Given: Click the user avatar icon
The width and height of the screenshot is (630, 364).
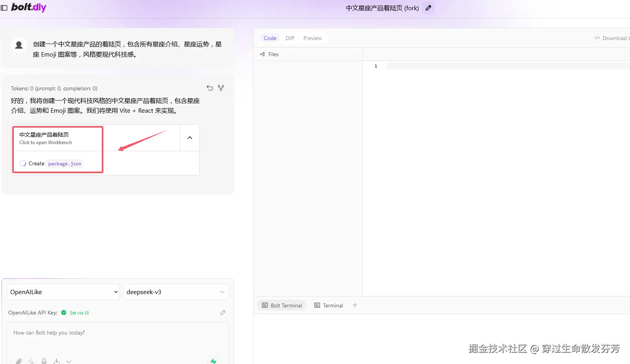Looking at the screenshot, I should [x=19, y=45].
